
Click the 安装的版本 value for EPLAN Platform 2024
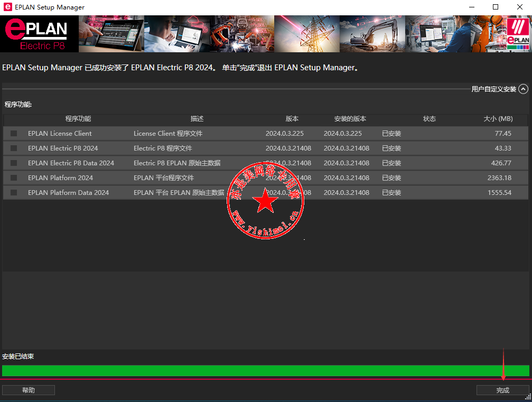[x=347, y=178]
